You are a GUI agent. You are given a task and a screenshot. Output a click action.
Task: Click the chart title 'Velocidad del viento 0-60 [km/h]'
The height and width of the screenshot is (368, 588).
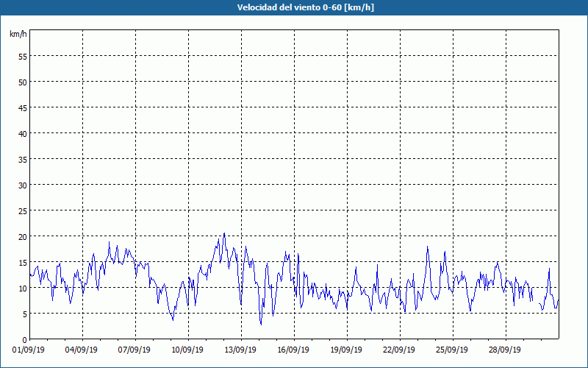point(306,7)
